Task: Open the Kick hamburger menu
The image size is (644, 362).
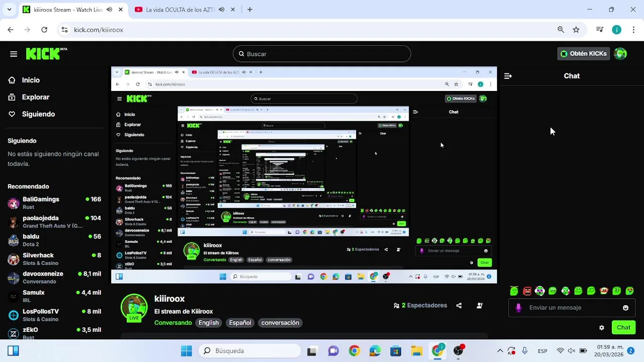Action: (x=14, y=54)
